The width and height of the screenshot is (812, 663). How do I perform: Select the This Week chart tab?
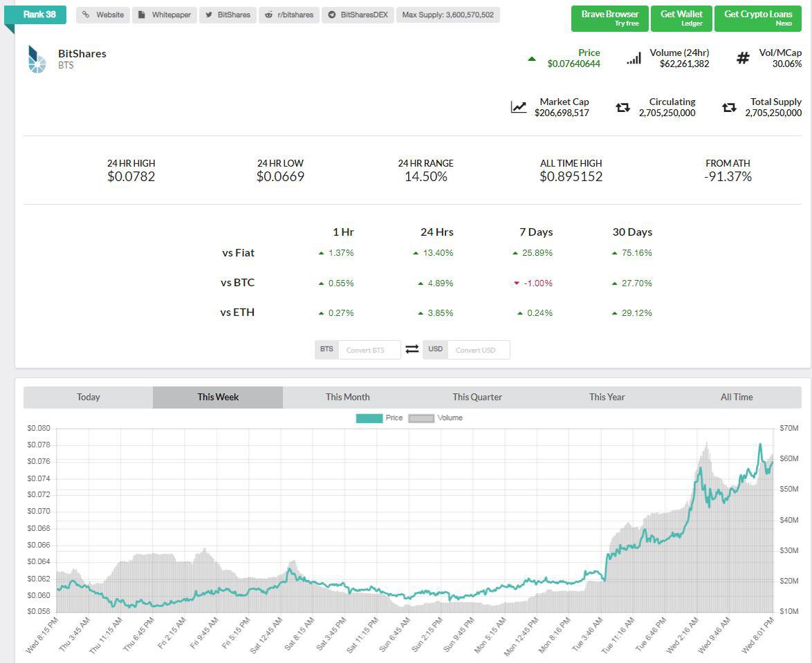coord(217,397)
